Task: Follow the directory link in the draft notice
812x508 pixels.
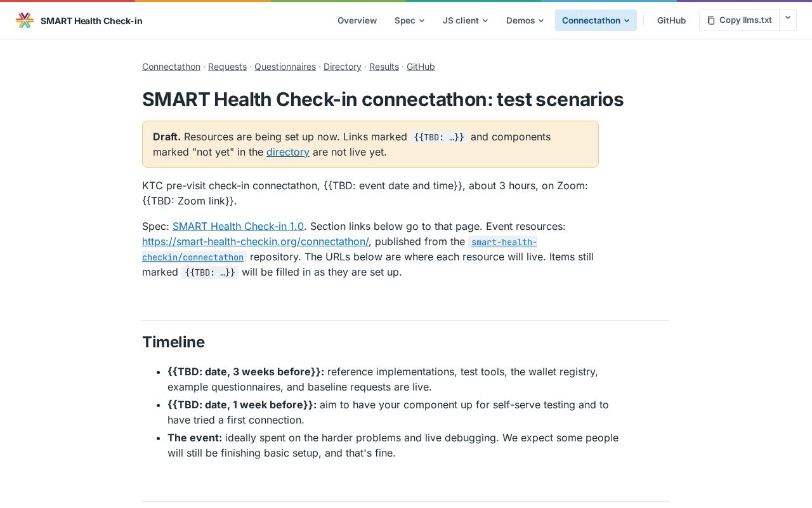Action: pos(288,152)
